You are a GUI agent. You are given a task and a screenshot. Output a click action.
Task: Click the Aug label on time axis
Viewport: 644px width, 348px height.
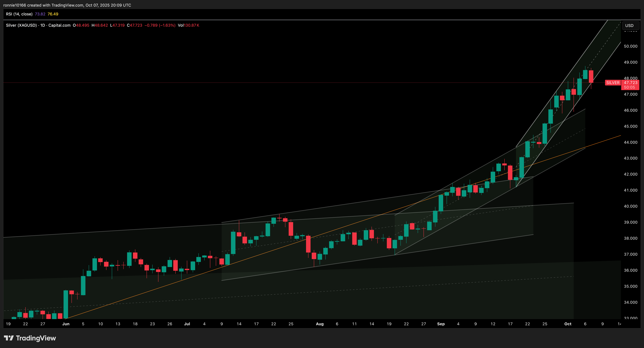click(320, 324)
